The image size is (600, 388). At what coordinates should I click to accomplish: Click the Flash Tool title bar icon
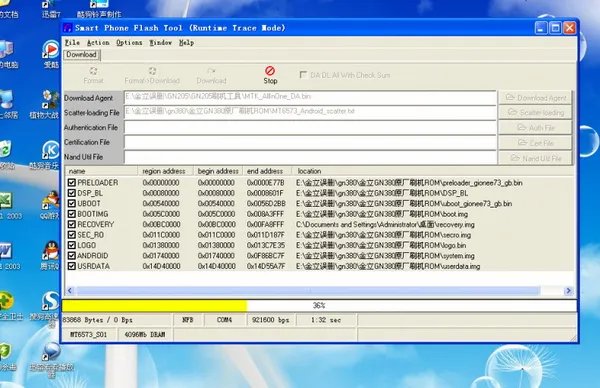[x=68, y=28]
